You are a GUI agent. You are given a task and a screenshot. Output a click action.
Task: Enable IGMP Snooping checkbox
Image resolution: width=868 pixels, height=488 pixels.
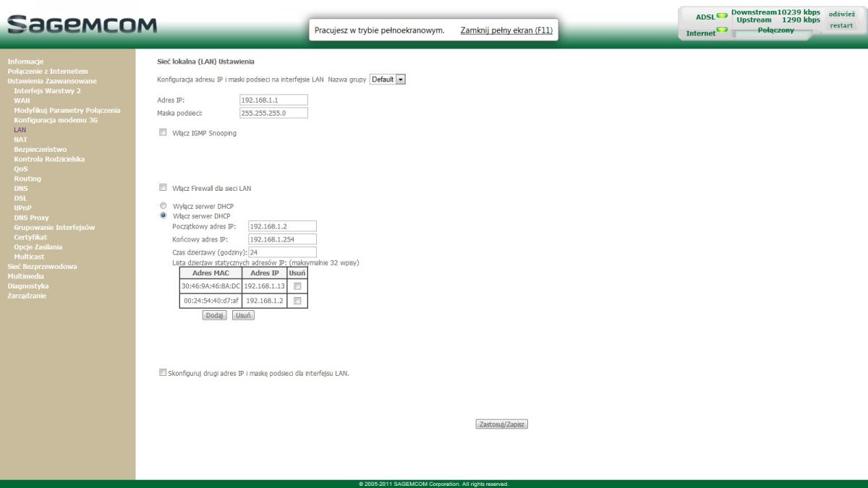[x=163, y=133]
